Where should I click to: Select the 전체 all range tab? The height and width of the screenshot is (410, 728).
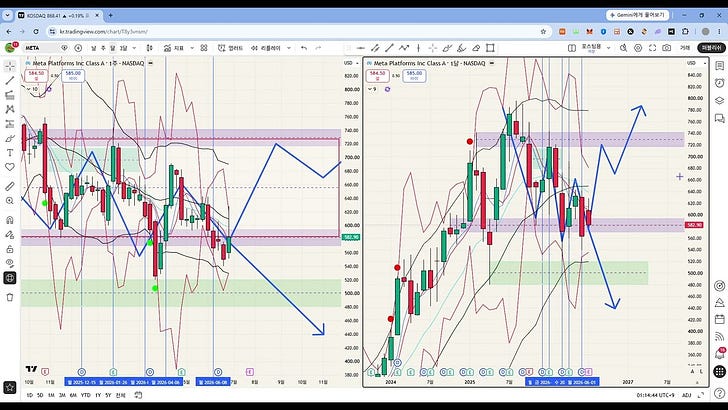120,395
